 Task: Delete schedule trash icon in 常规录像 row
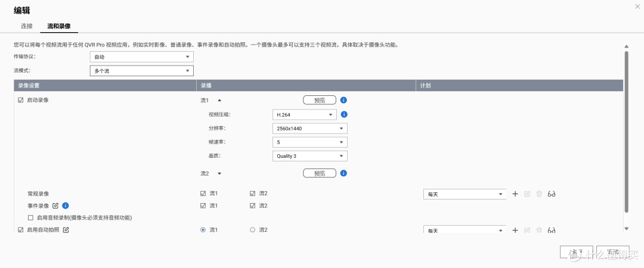click(x=539, y=194)
